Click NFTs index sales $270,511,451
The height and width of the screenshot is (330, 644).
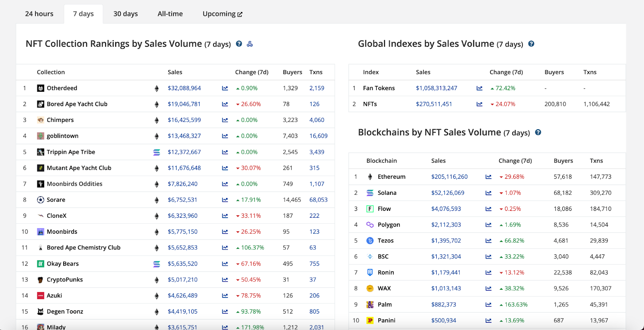click(434, 104)
